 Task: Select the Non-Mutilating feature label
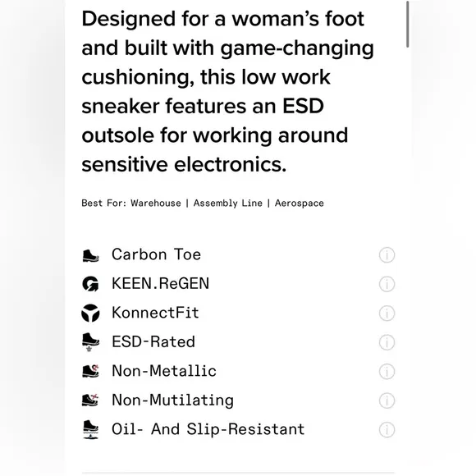pyautogui.click(x=172, y=400)
